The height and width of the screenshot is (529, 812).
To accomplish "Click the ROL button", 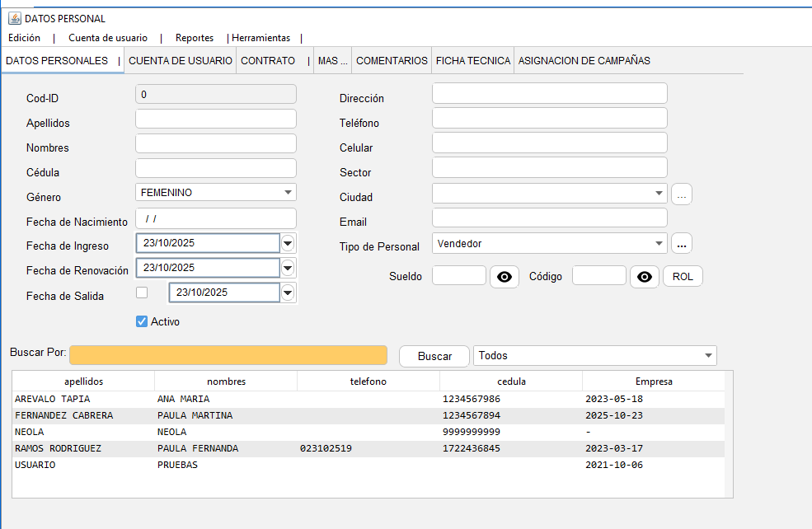I will pyautogui.click(x=683, y=277).
